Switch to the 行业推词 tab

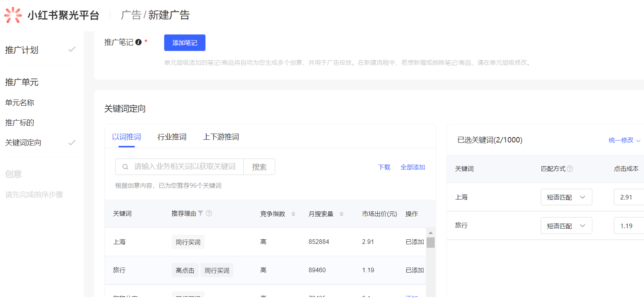(172, 137)
